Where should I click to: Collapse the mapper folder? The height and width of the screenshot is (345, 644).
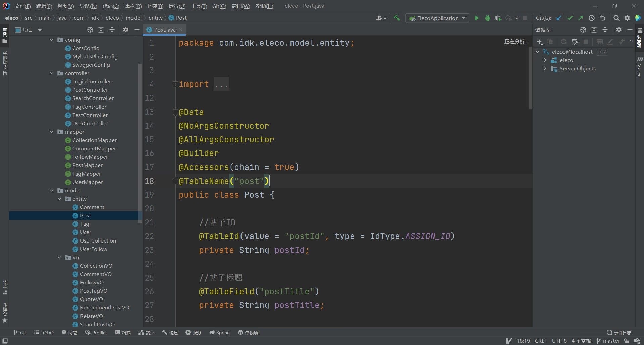pyautogui.click(x=52, y=132)
